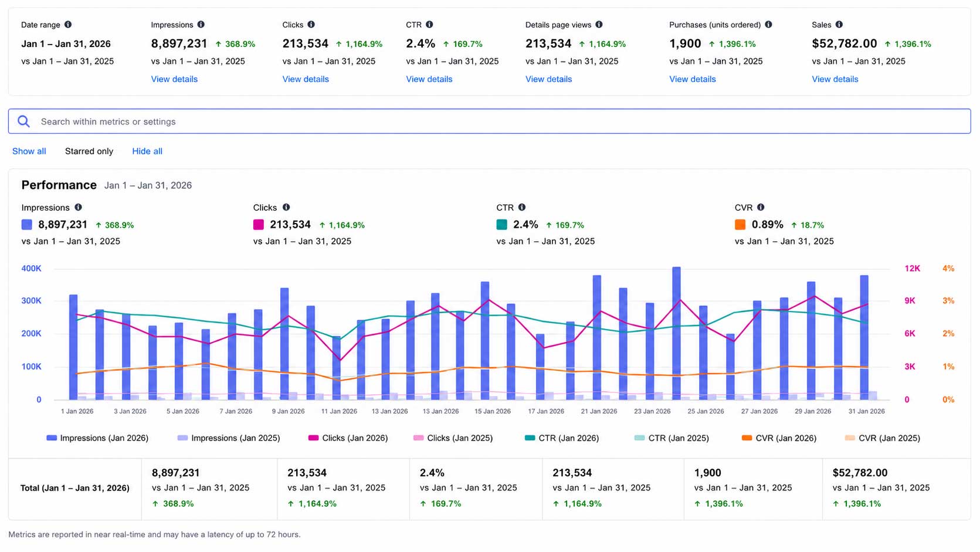The width and height of the screenshot is (980, 552).
Task: Click the info icon beside Details page views
Action: pos(599,25)
